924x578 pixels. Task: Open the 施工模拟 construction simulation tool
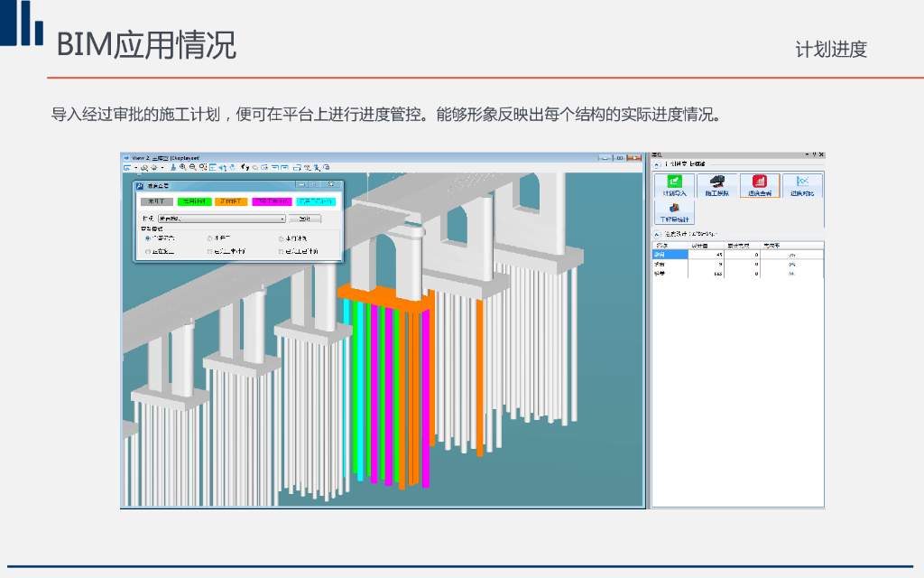pyautogui.click(x=716, y=185)
